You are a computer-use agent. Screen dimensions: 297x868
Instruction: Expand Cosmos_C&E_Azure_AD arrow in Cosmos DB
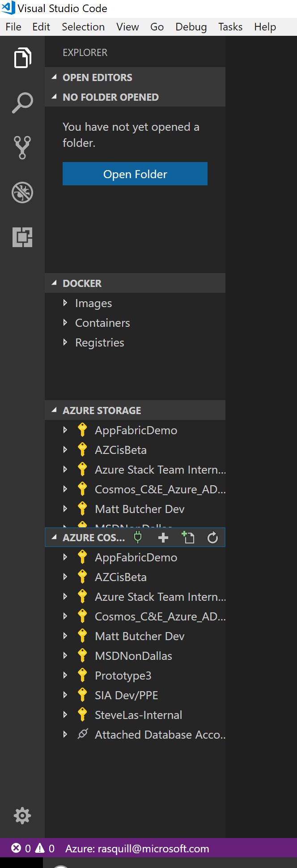coord(65,616)
